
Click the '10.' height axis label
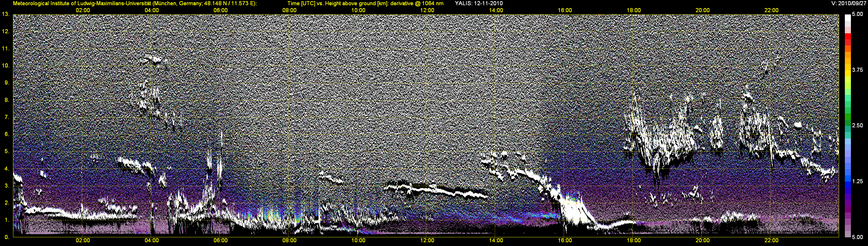(x=5, y=65)
